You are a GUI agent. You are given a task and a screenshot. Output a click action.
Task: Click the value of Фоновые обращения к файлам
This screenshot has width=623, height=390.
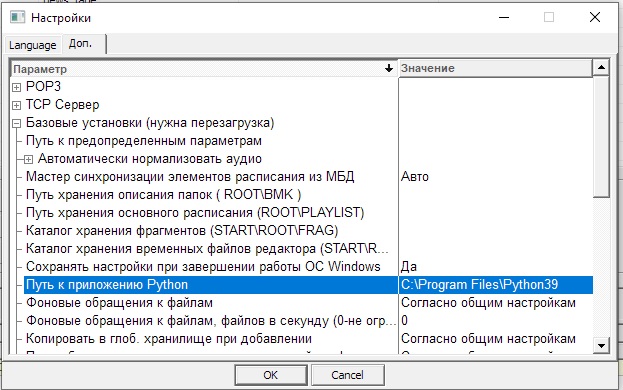pos(495,303)
